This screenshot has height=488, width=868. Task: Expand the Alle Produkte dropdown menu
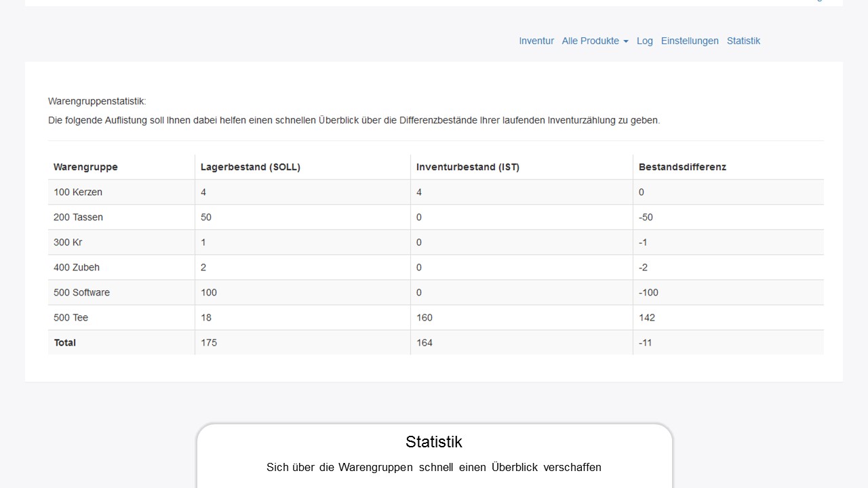[x=595, y=41]
